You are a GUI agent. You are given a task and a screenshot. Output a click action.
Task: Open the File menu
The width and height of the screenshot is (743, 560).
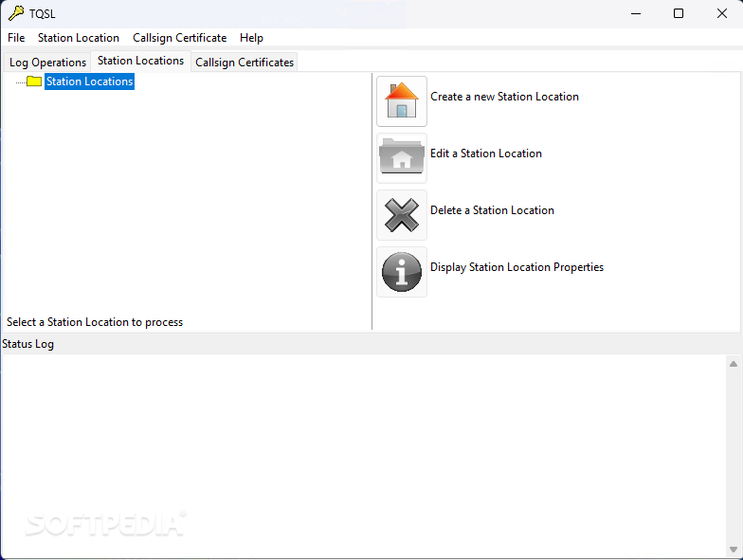click(16, 38)
